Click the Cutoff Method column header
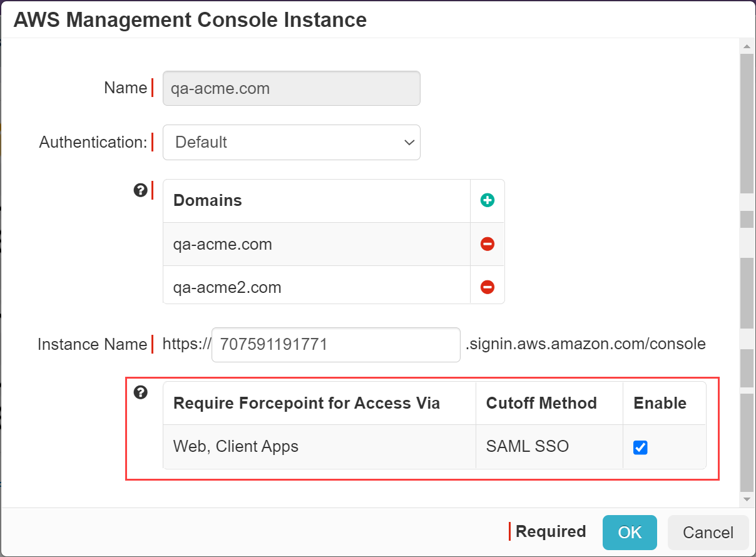 [541, 403]
